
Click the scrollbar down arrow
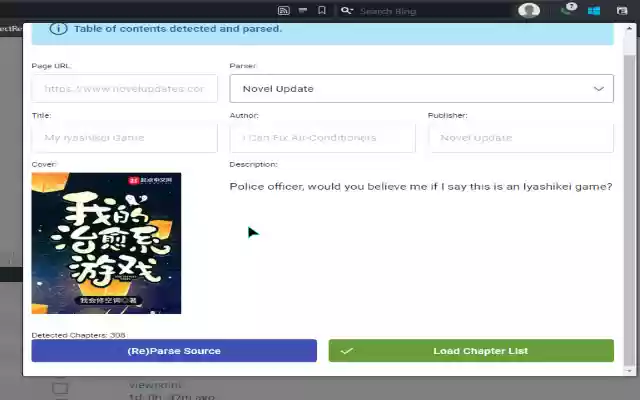629,371
